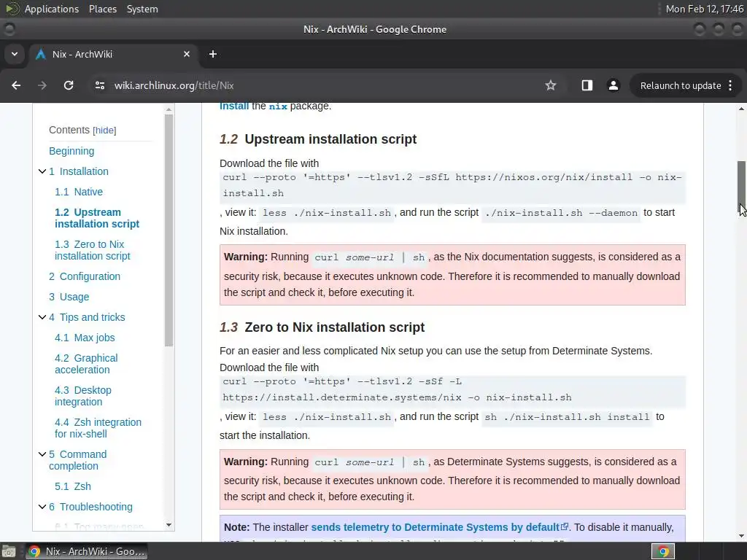This screenshot has height=560, width=747.
Task: Select the Nix - ArchWiki browser tab
Action: [x=113, y=54]
